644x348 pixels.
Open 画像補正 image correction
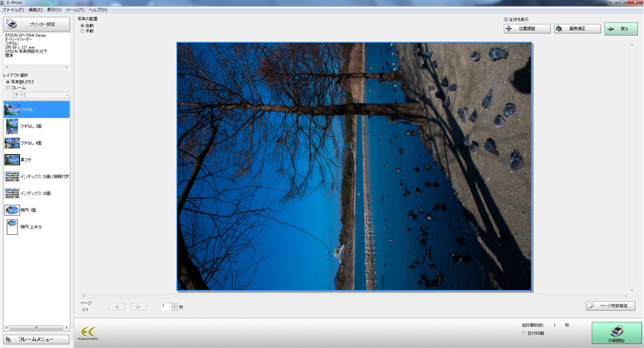[577, 29]
